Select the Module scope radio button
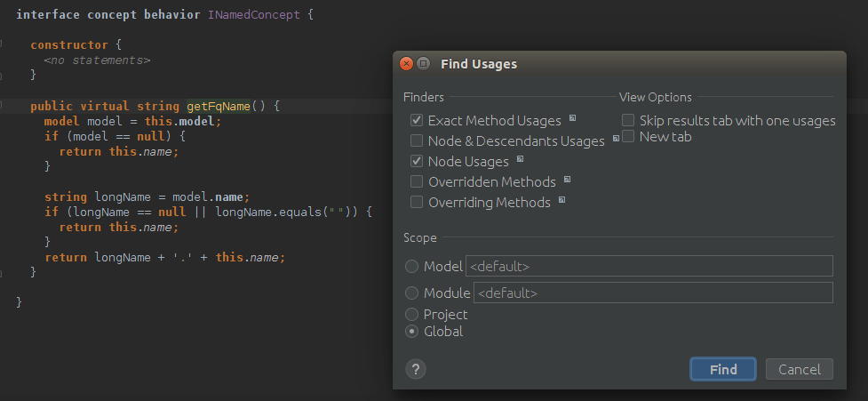868x401 pixels. (x=412, y=293)
